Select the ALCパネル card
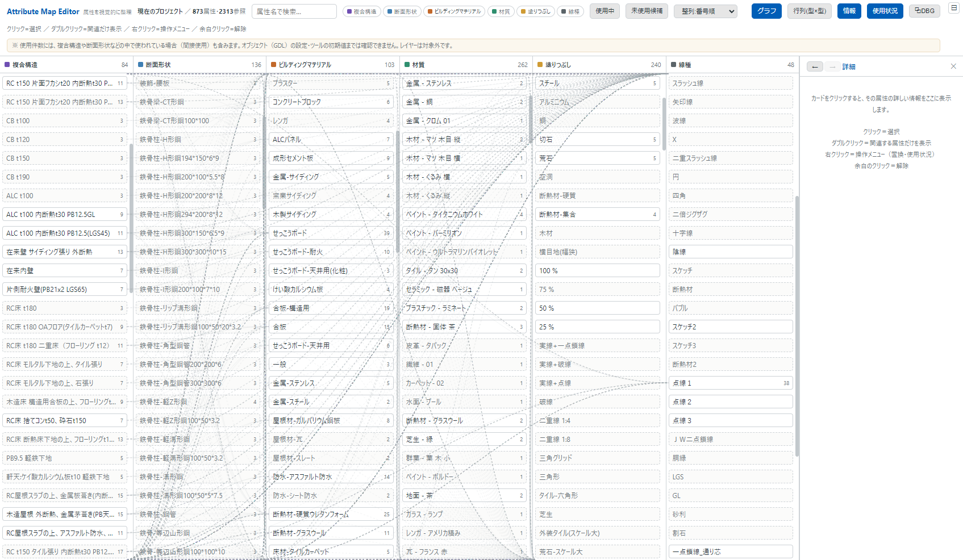This screenshot has width=963, height=560. tap(331, 140)
